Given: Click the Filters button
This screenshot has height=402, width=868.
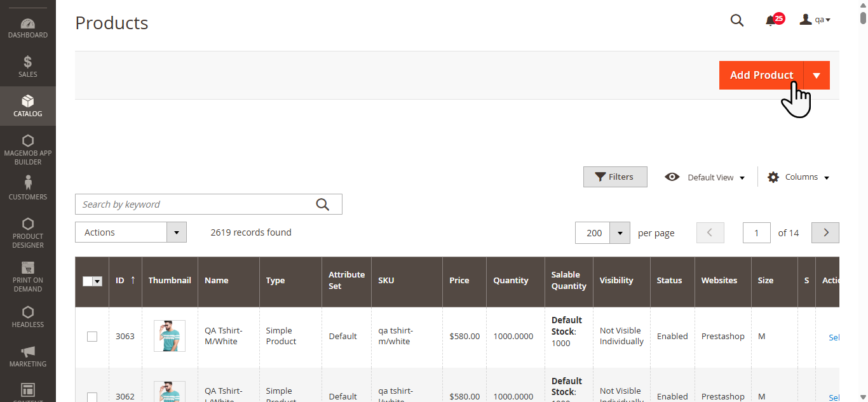Looking at the screenshot, I should tap(614, 177).
